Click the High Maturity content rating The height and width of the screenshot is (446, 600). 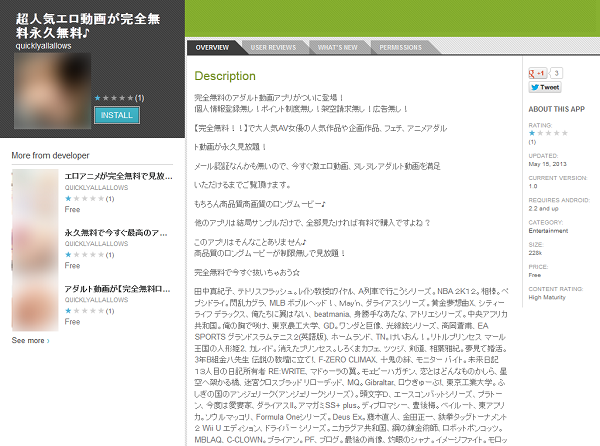547,297
